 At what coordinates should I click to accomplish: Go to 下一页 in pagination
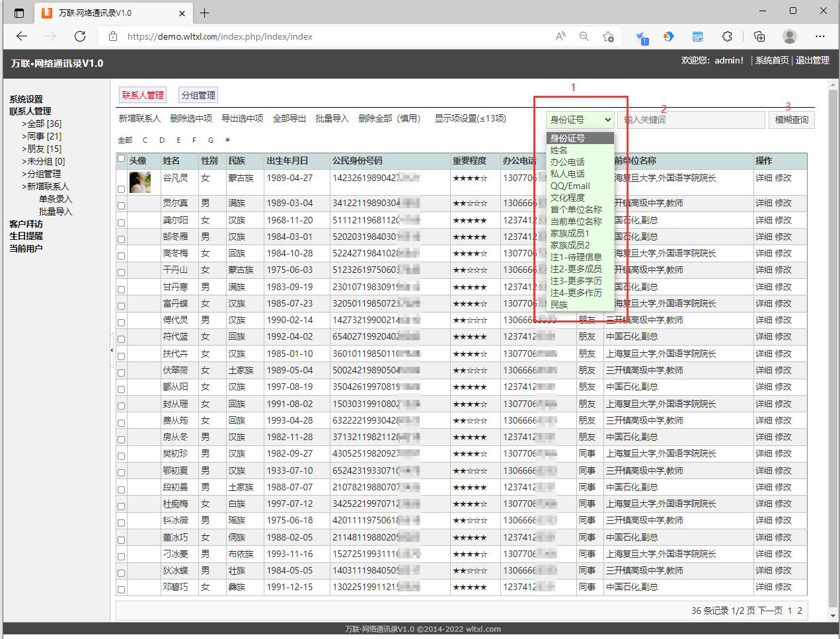pos(771,611)
